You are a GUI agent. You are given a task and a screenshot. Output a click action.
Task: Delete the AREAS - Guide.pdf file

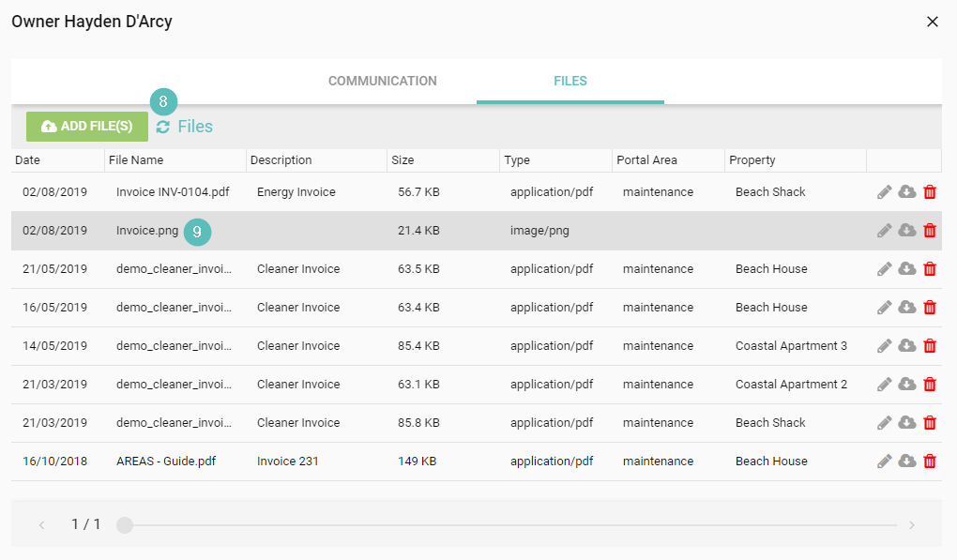pos(930,462)
